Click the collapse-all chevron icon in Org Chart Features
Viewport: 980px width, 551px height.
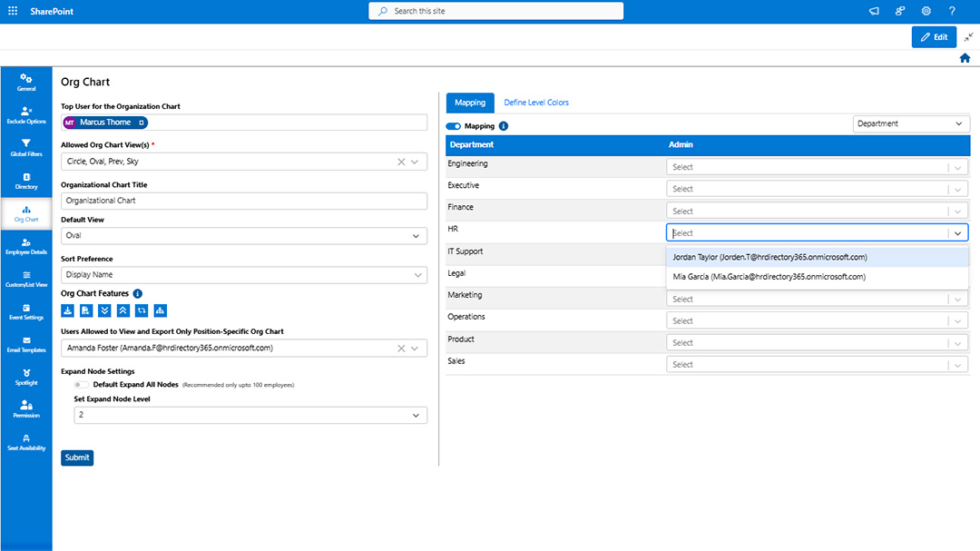(x=123, y=310)
